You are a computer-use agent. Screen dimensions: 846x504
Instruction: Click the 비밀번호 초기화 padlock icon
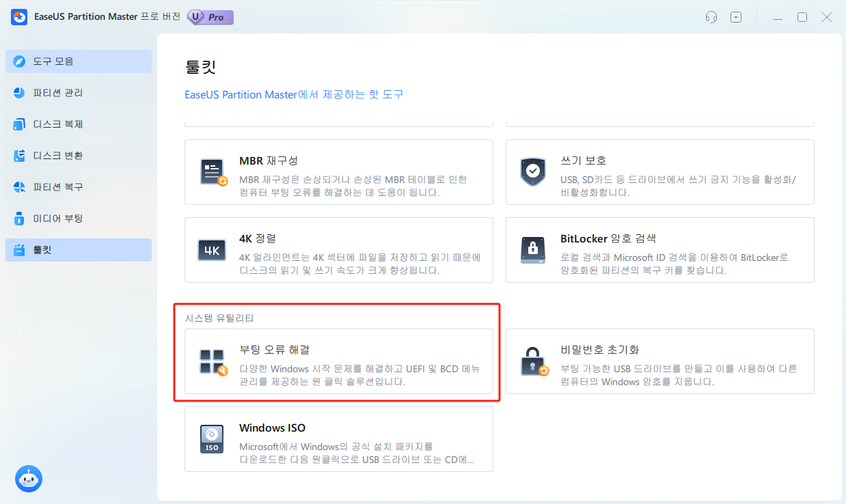(x=533, y=362)
